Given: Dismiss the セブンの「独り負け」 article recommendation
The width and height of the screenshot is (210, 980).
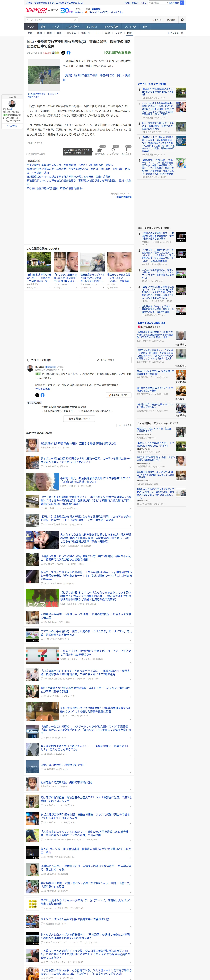Looking at the screenshot, I should (x=131, y=662).
